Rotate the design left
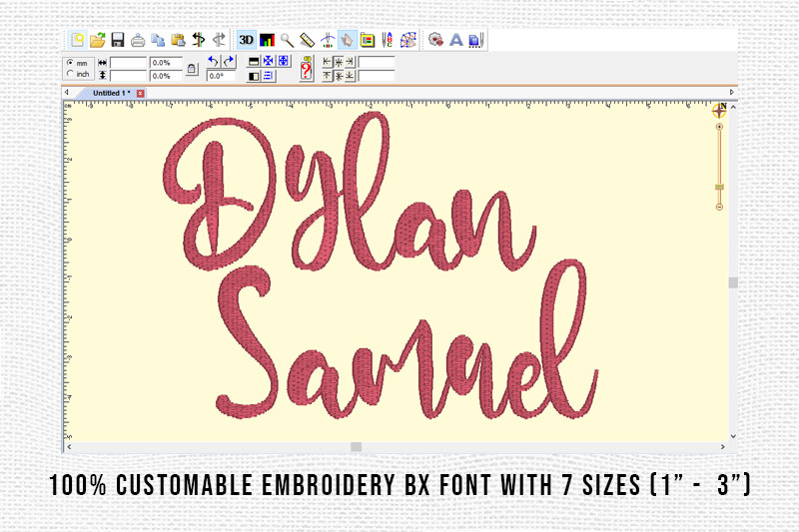Screen dimensions: 799x532 [x=213, y=62]
